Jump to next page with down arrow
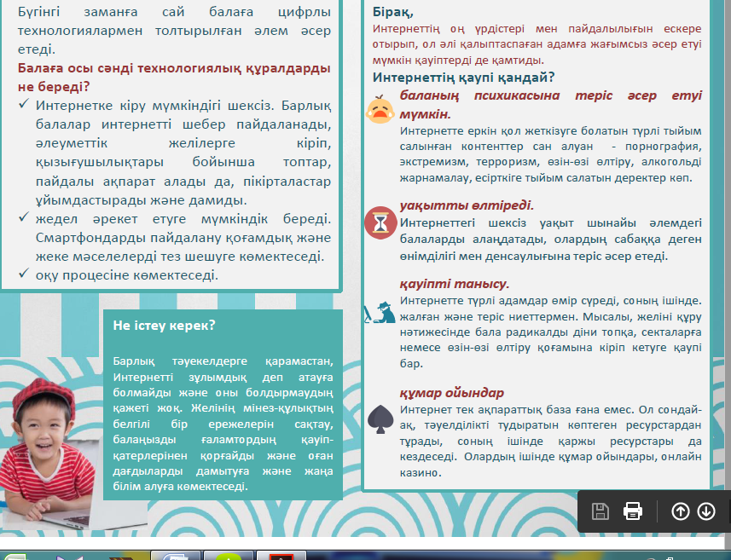731x560 pixels. [x=706, y=511]
